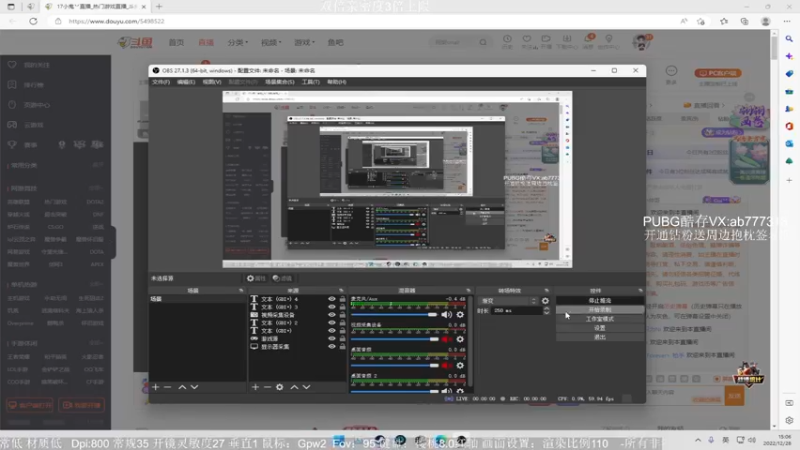The image size is (800, 450).
Task: Open scene transition properties gear
Action: (x=545, y=301)
